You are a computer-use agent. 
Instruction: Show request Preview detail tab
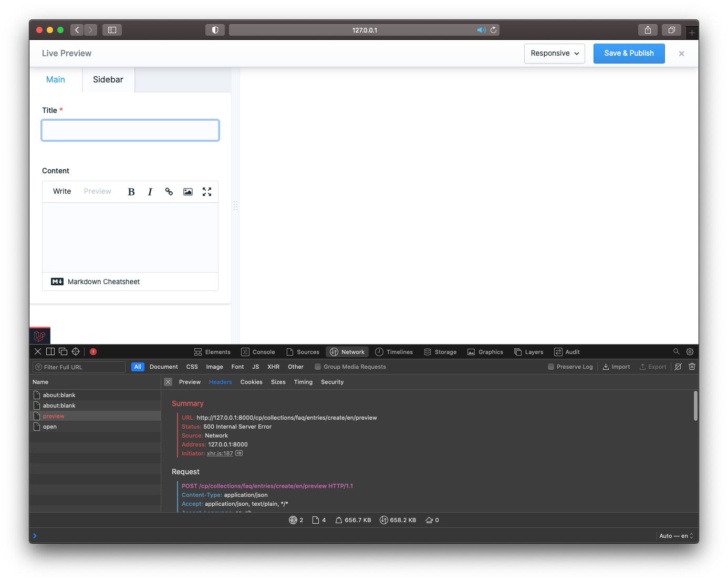coord(190,382)
